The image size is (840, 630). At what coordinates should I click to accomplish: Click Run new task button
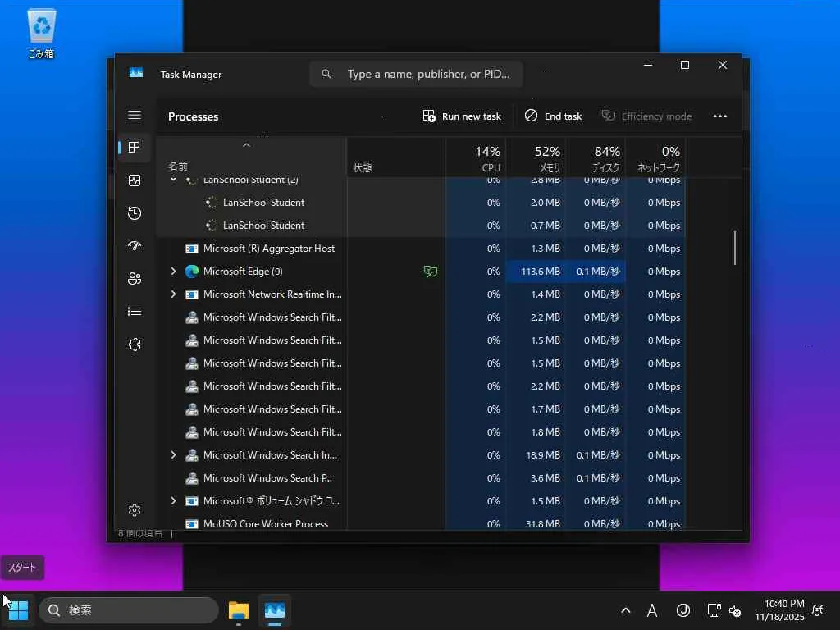[462, 116]
